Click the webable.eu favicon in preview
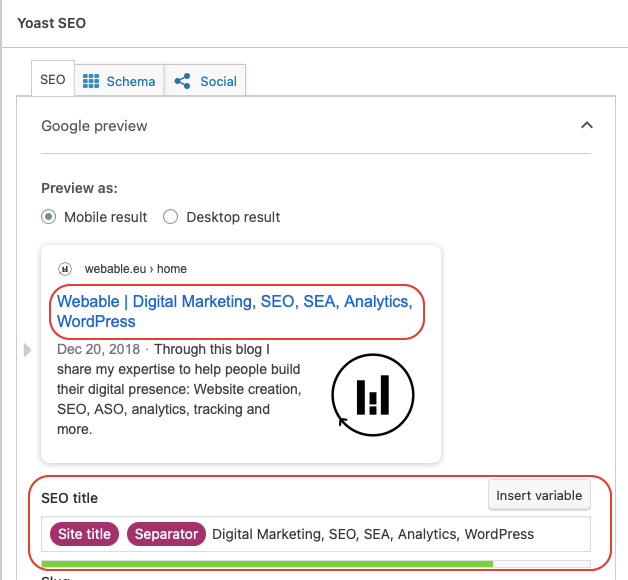The width and height of the screenshot is (628, 580). pyautogui.click(x=64, y=269)
